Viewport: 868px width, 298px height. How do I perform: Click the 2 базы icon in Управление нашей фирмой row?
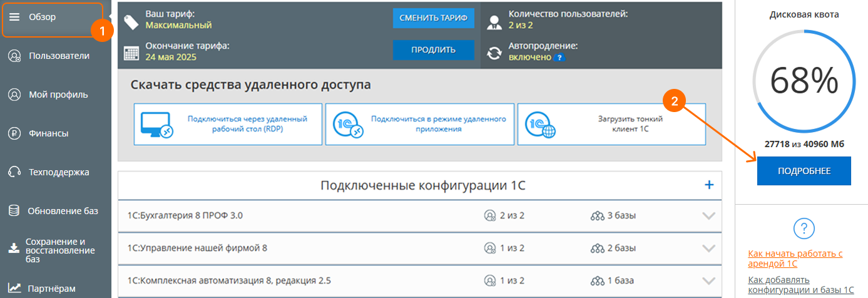tap(597, 248)
